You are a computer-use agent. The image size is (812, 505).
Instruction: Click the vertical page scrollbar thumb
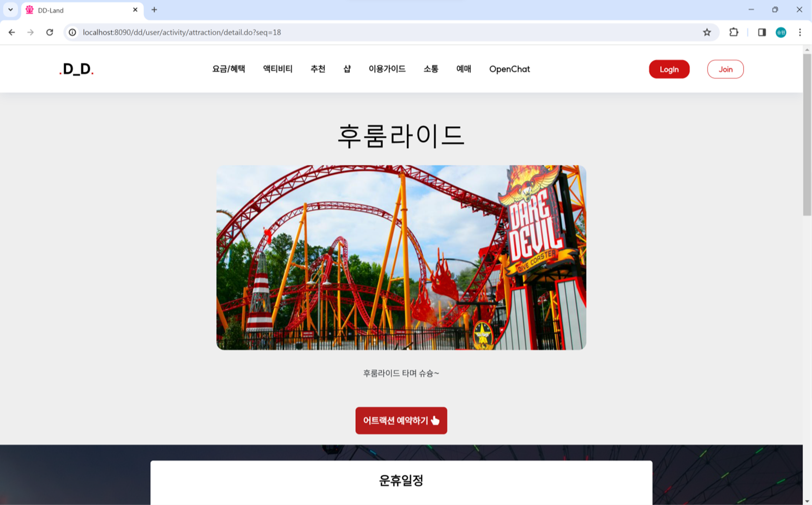807,135
